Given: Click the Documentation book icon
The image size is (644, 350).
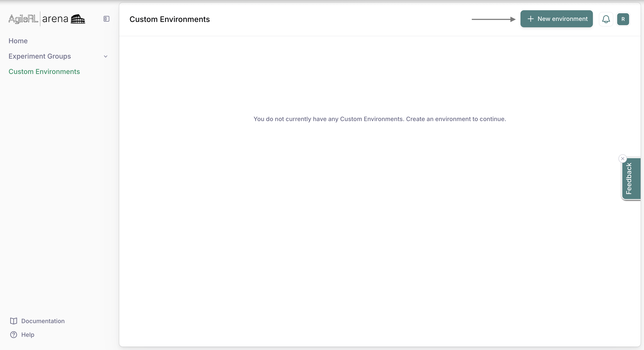Looking at the screenshot, I should click(14, 321).
